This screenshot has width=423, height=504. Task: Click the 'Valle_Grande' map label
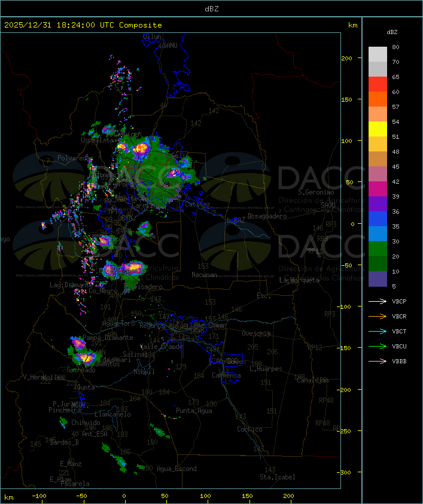pyautogui.click(x=162, y=347)
